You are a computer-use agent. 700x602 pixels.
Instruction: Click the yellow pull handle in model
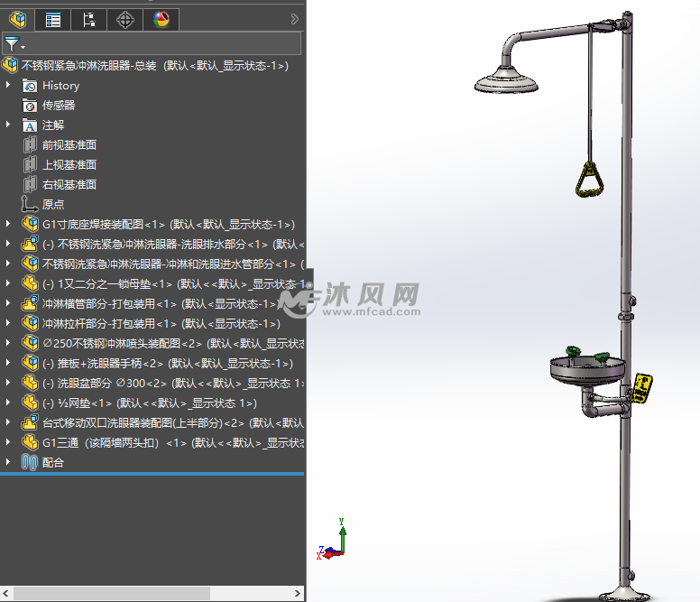click(x=589, y=180)
